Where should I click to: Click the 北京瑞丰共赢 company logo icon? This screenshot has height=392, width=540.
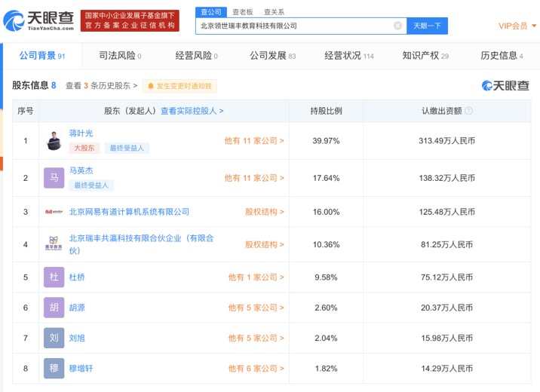pos(54,243)
